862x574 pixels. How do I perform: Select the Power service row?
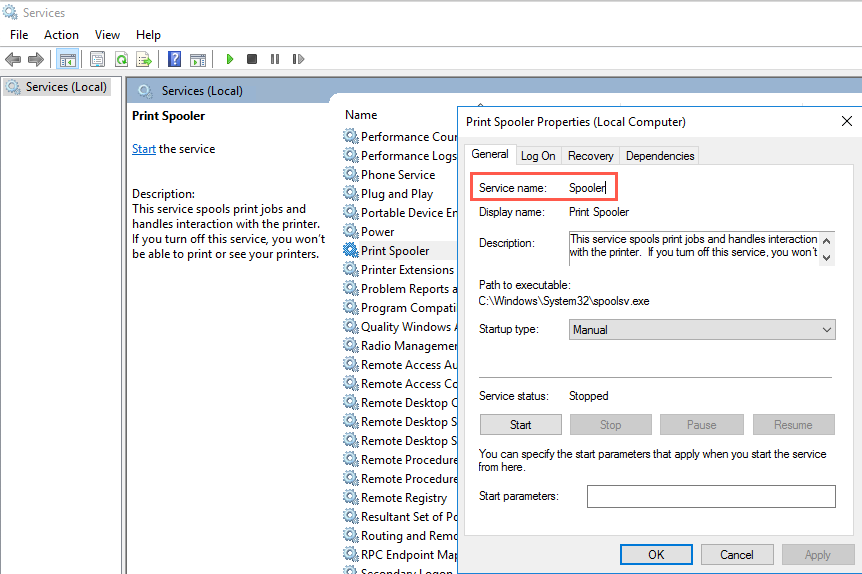coord(399,231)
